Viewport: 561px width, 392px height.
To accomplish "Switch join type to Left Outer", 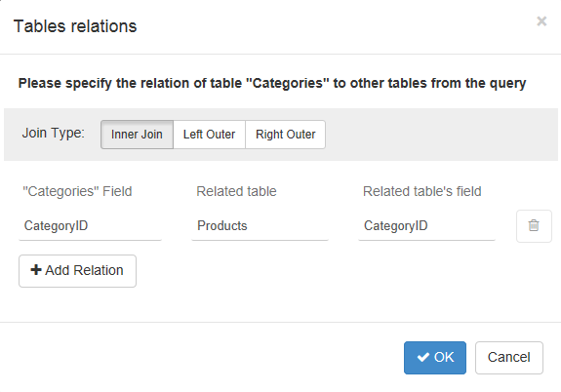I will tap(210, 135).
